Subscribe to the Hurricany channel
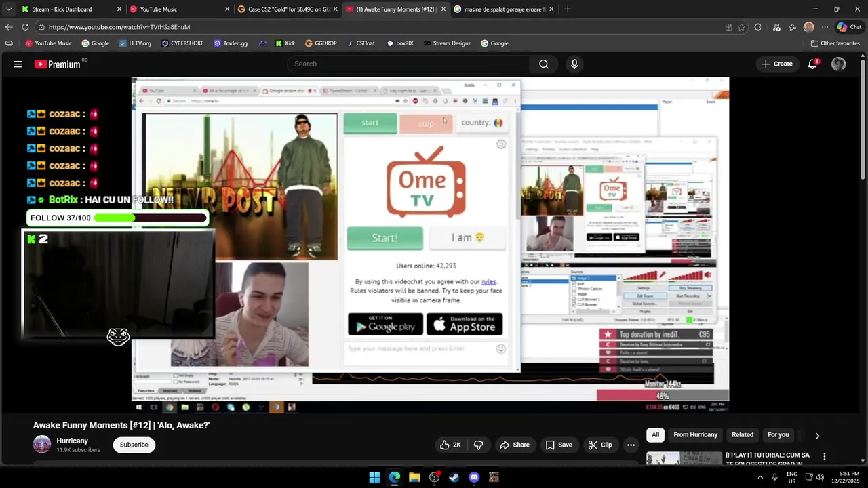Image resolution: width=868 pixels, height=488 pixels. click(134, 445)
